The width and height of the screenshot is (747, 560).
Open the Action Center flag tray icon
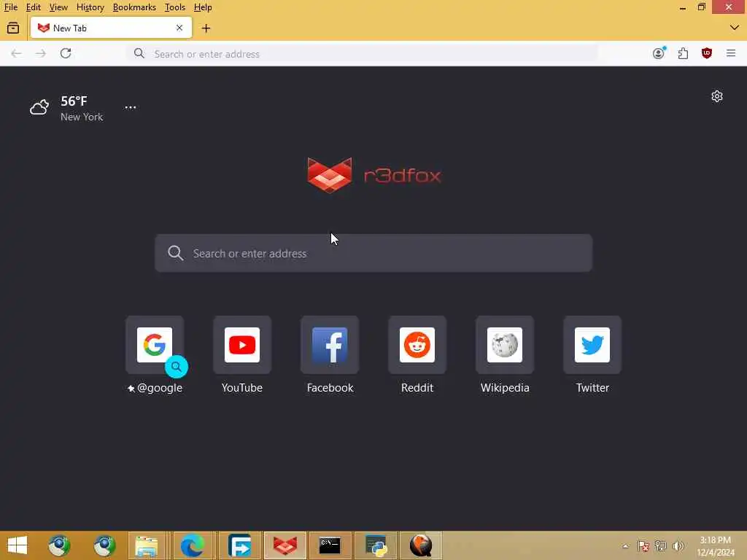643,546
